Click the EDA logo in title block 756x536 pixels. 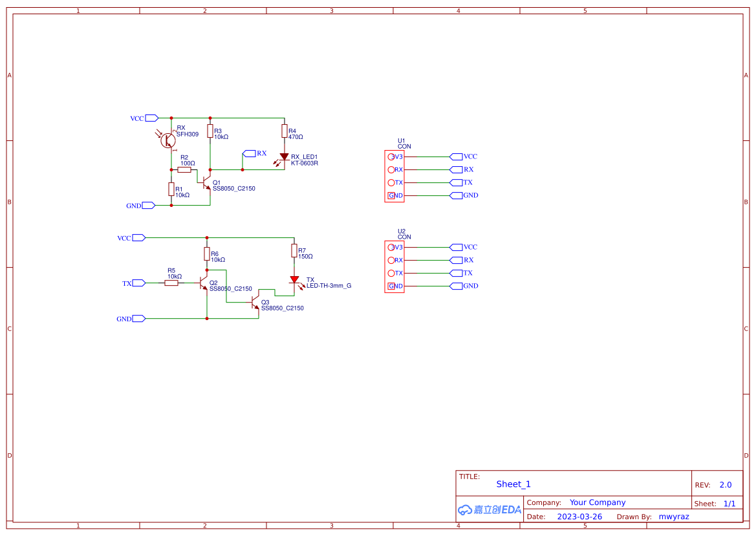[490, 509]
